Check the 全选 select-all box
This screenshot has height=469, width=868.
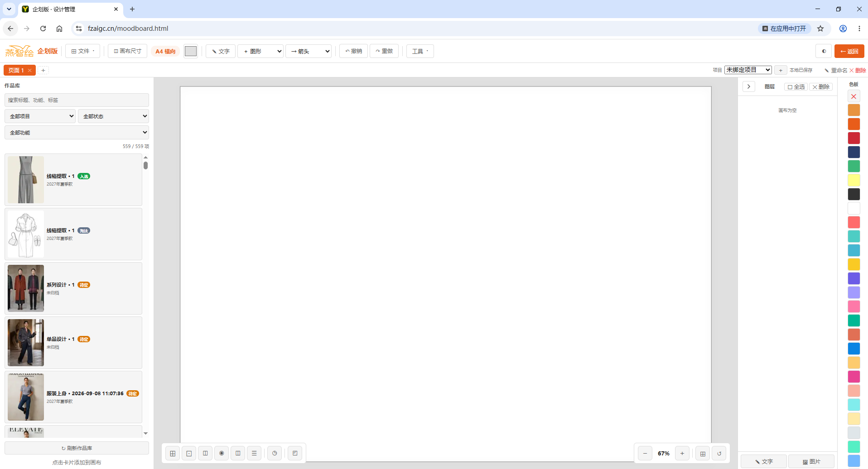click(x=796, y=87)
